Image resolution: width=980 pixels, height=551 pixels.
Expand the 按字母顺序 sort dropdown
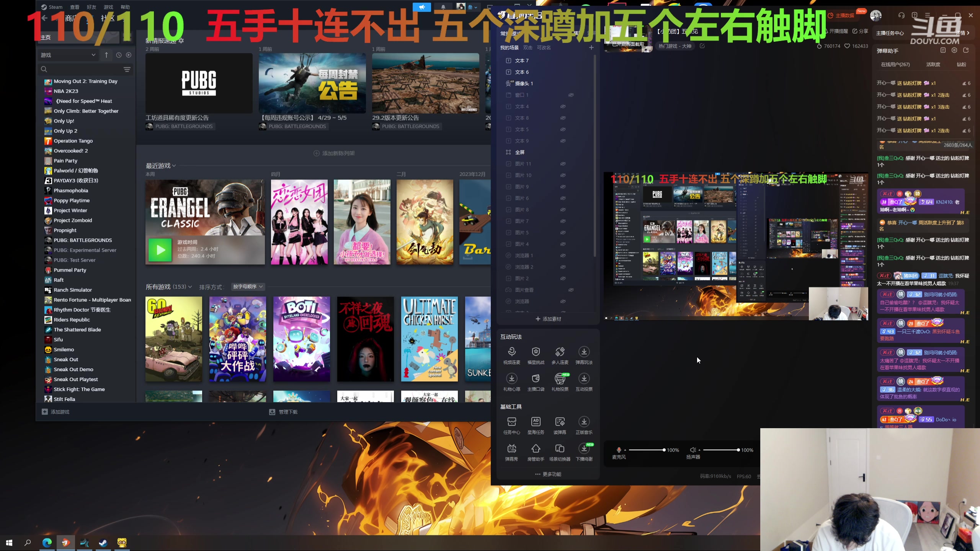click(248, 287)
